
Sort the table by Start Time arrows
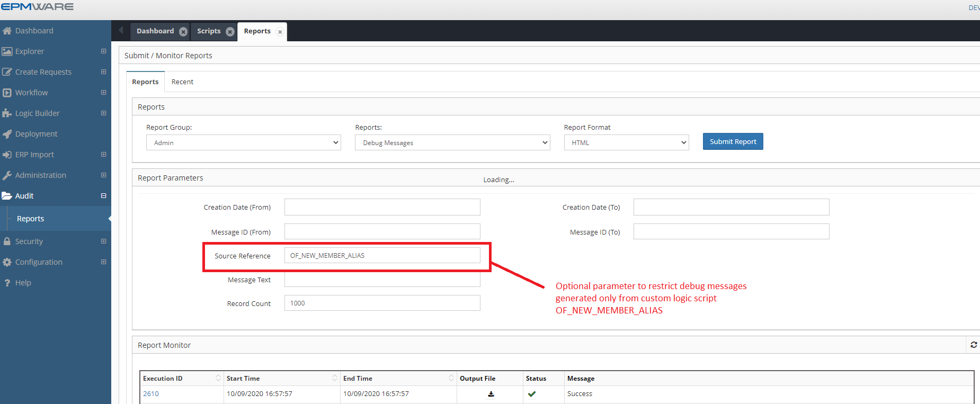334,378
